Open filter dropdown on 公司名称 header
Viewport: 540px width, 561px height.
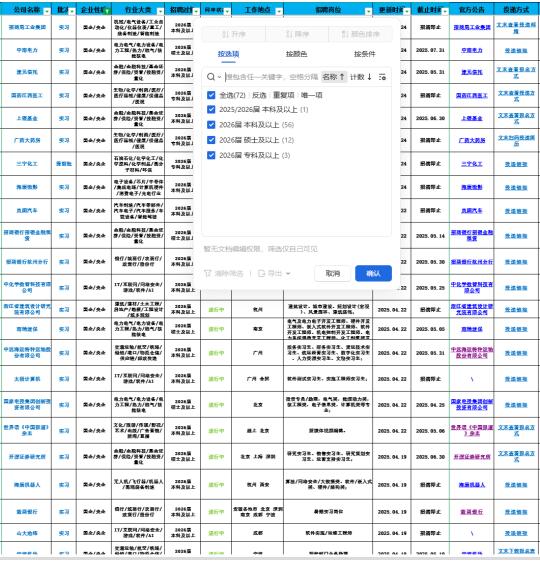[47, 11]
